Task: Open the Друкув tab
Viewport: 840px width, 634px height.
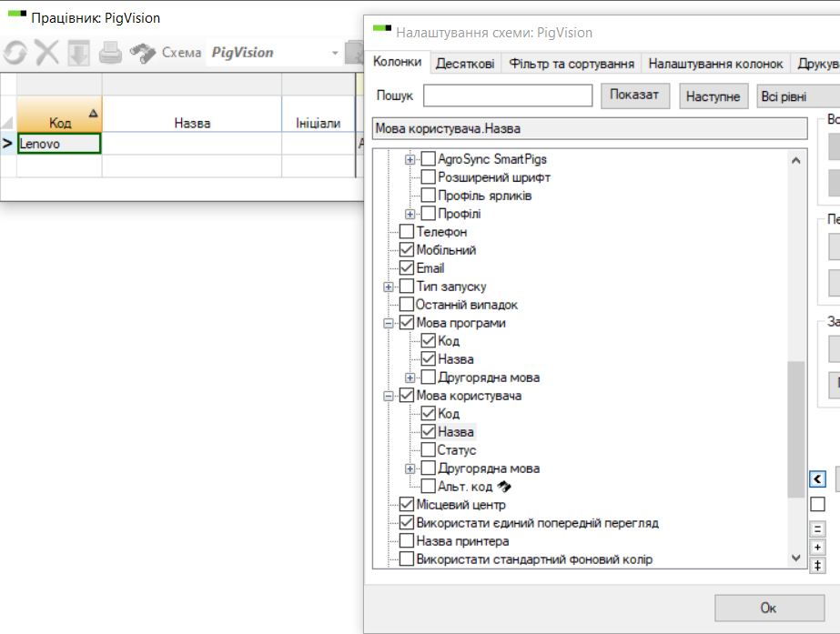Action: tap(816, 64)
